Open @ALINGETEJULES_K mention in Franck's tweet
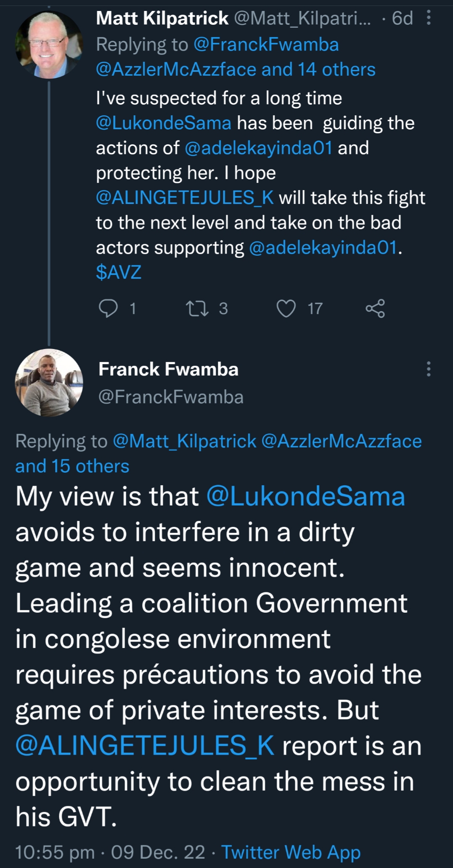Screen dimensions: 453x868 (x=145, y=746)
